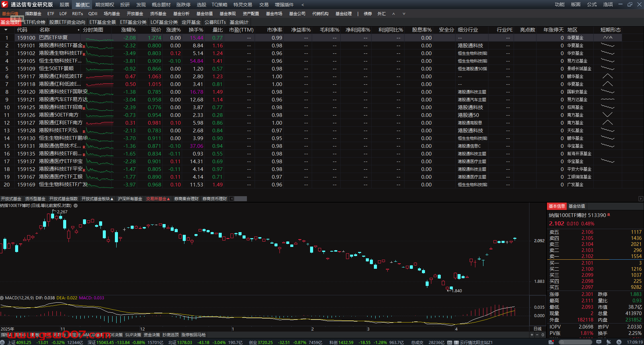Zoom in chart with plus button
644x345 pixels.
tap(532, 335)
